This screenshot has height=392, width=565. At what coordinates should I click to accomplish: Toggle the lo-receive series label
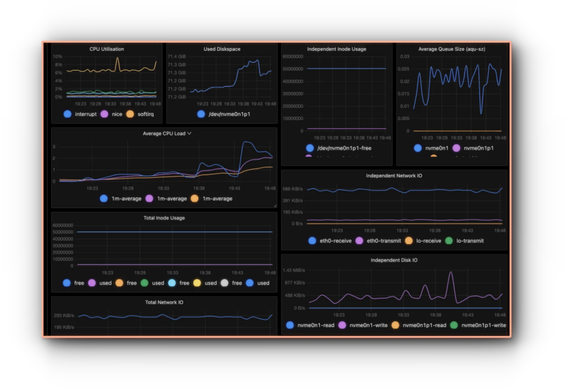point(429,241)
